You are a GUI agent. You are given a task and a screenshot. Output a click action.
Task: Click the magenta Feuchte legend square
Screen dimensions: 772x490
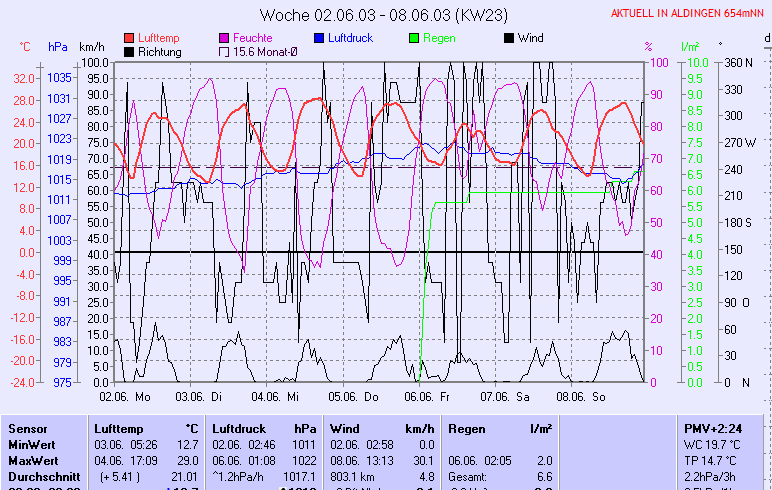tap(224, 38)
